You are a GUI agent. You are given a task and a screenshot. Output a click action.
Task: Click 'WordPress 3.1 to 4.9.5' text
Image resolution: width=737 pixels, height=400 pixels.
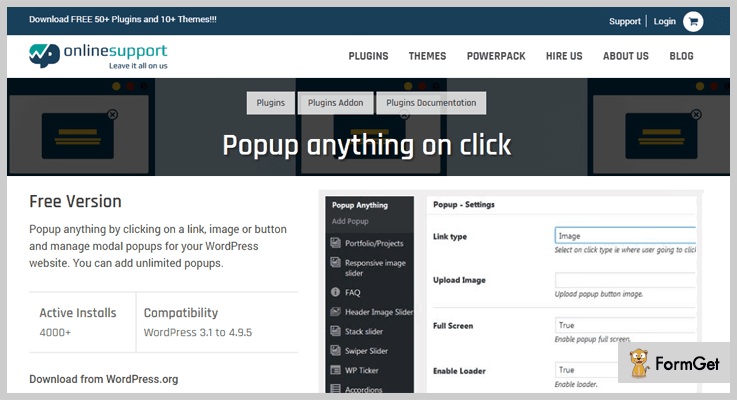[x=197, y=332]
